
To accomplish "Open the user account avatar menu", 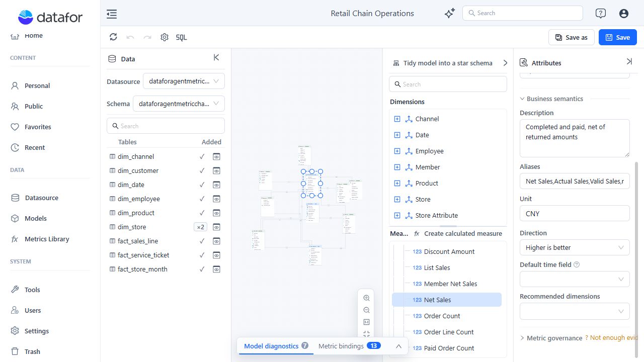I will [x=624, y=14].
